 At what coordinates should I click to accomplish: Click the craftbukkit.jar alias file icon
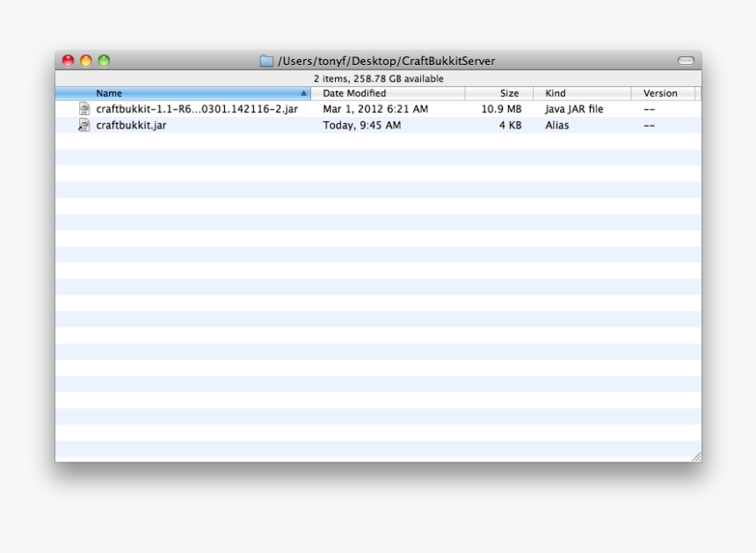84,126
